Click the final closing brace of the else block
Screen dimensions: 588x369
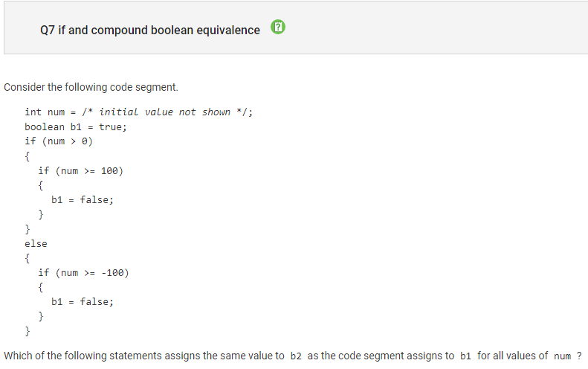pyautogui.click(x=28, y=331)
